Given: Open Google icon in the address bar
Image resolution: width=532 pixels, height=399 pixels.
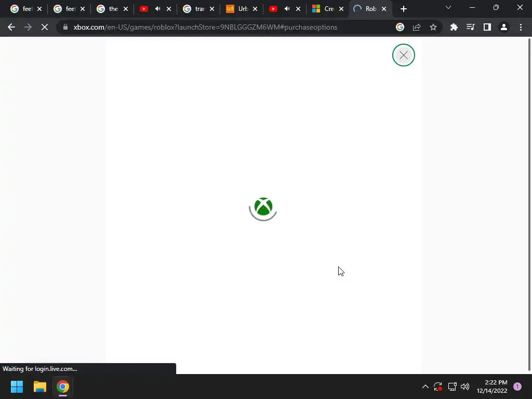Looking at the screenshot, I should coord(400,27).
